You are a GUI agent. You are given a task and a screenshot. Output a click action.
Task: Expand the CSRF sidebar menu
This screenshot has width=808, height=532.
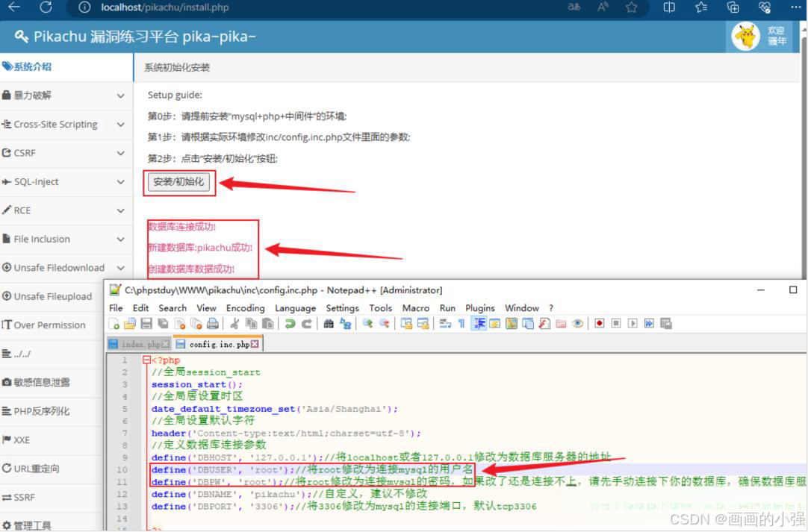click(66, 153)
